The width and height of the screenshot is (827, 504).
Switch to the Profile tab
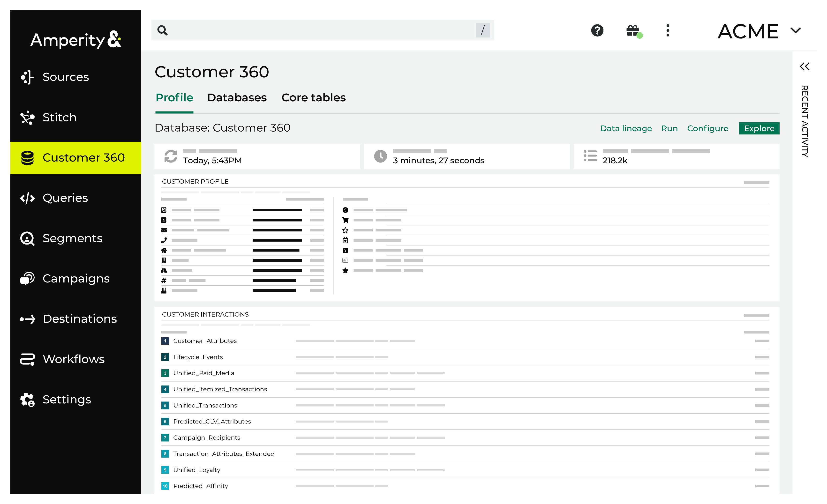point(174,98)
